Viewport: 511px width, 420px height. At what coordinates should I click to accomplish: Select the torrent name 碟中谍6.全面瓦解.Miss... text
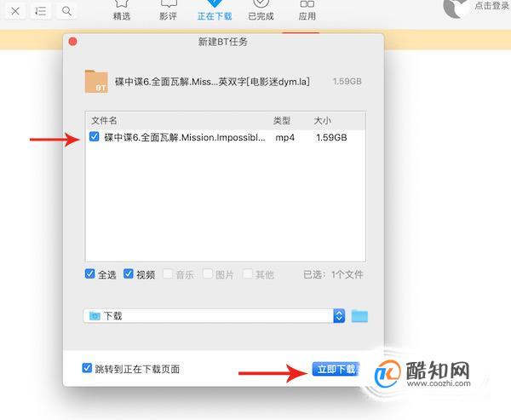point(212,82)
